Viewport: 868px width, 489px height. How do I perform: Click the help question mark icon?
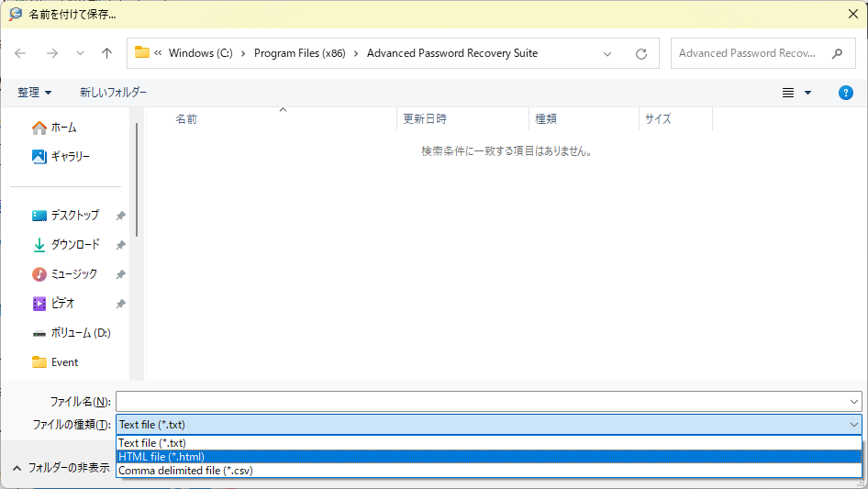pyautogui.click(x=846, y=93)
